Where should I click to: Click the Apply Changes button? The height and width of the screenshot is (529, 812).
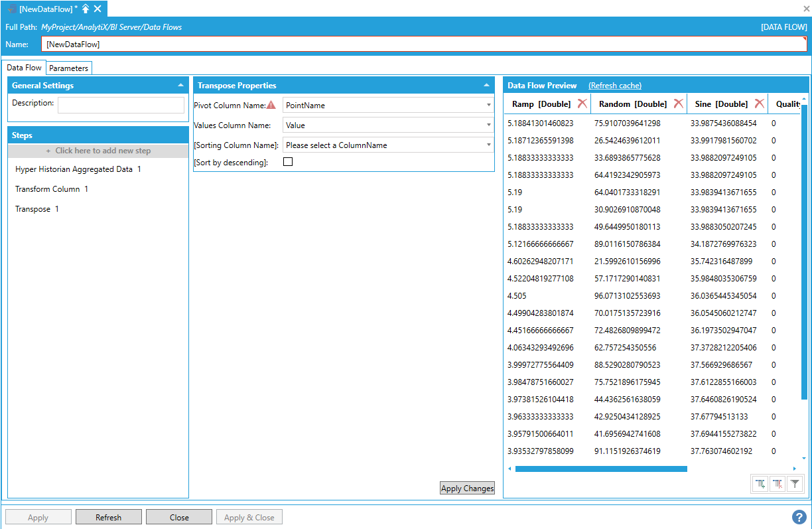tap(467, 489)
